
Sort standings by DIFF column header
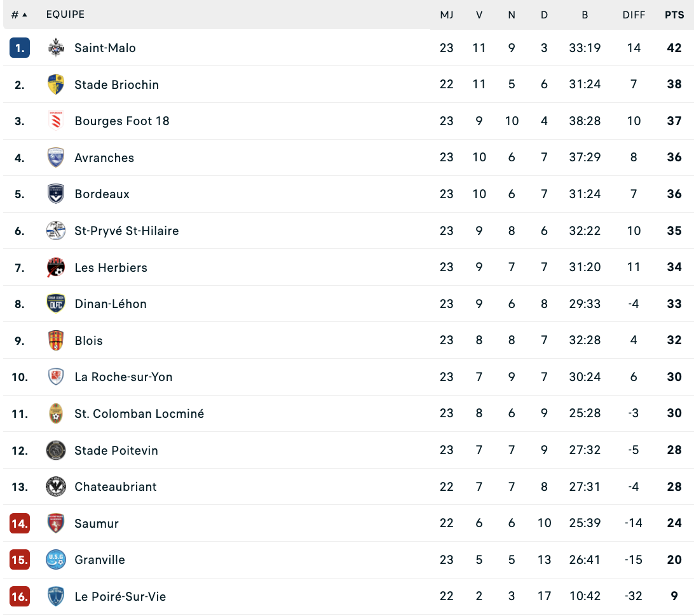coord(634,15)
